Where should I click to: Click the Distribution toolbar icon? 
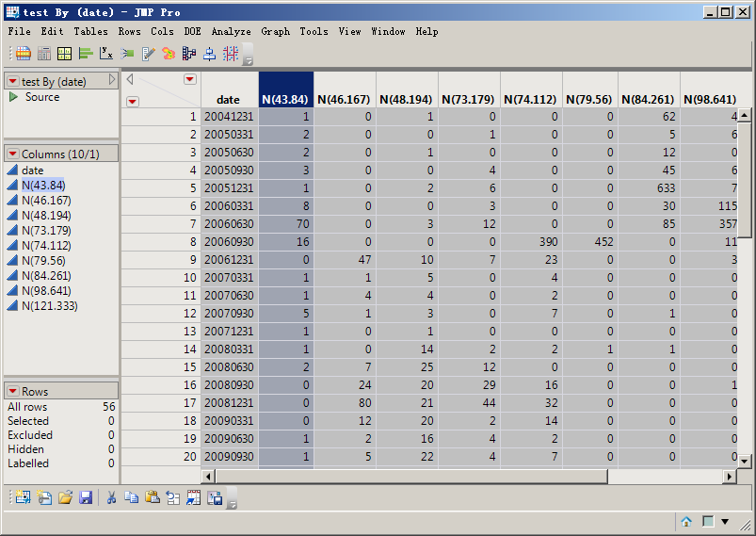pos(85,54)
